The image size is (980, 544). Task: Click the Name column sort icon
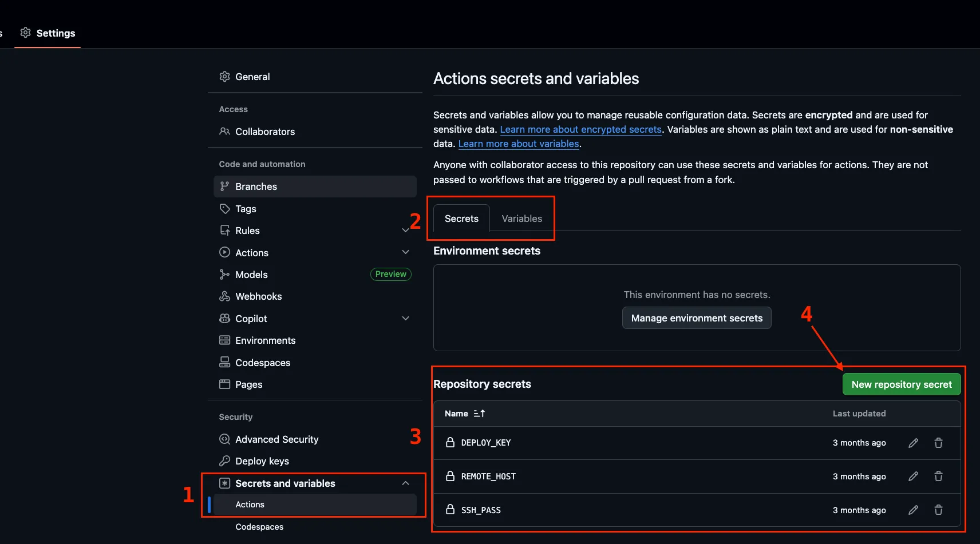[479, 414]
